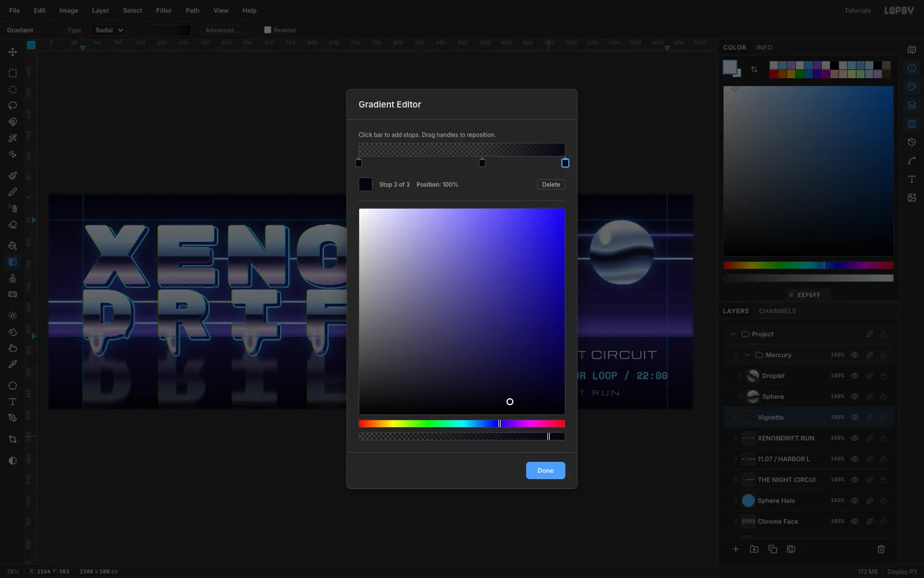This screenshot has height=578, width=924.
Task: Choose the Dodge brightness tool
Action: click(12, 316)
